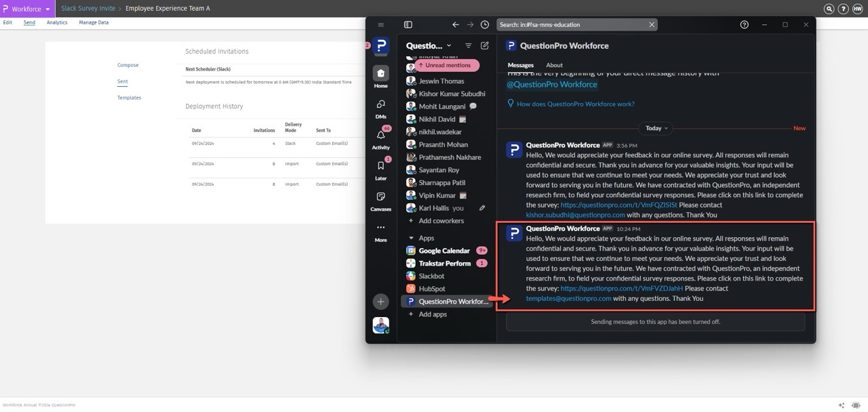Screen dimensions: 868x412
Task: Open Slack history clock icon
Action: [x=485, y=24]
